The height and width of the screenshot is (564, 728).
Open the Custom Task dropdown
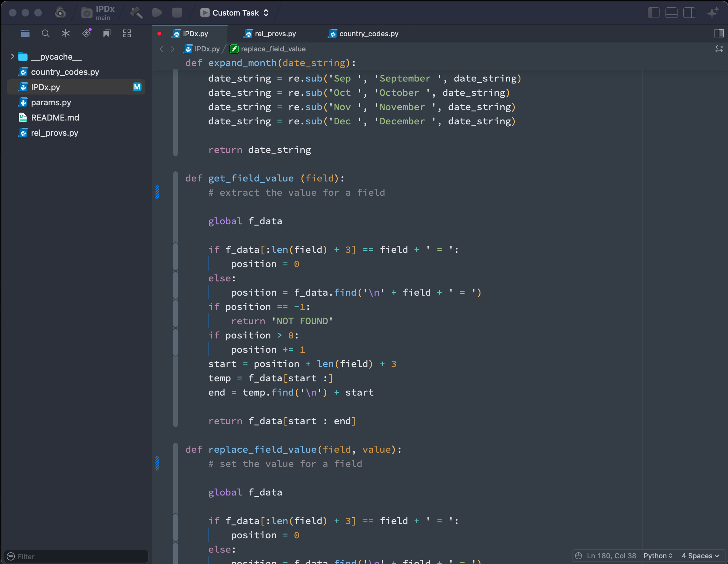click(235, 13)
